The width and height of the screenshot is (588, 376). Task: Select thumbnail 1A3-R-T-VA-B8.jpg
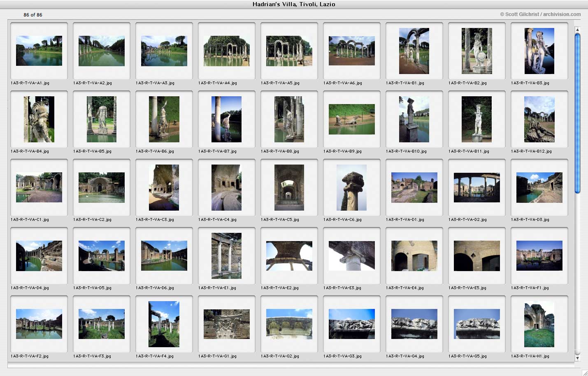289,119
